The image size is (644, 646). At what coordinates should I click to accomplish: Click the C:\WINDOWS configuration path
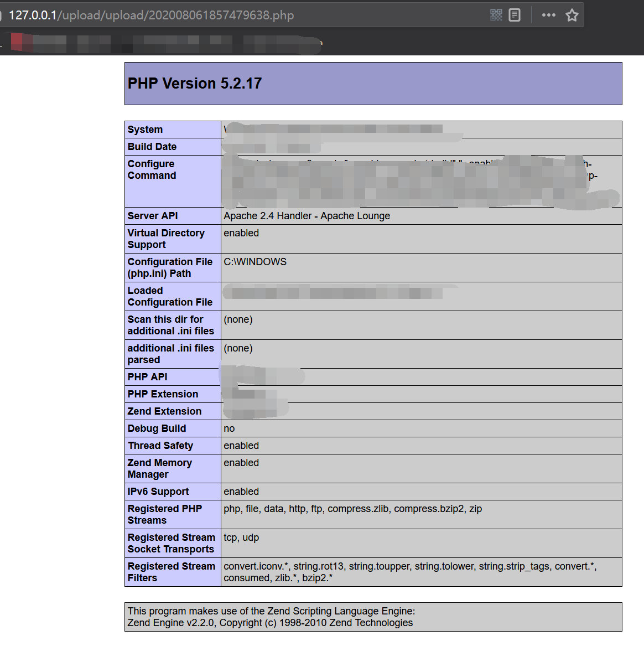coord(255,262)
